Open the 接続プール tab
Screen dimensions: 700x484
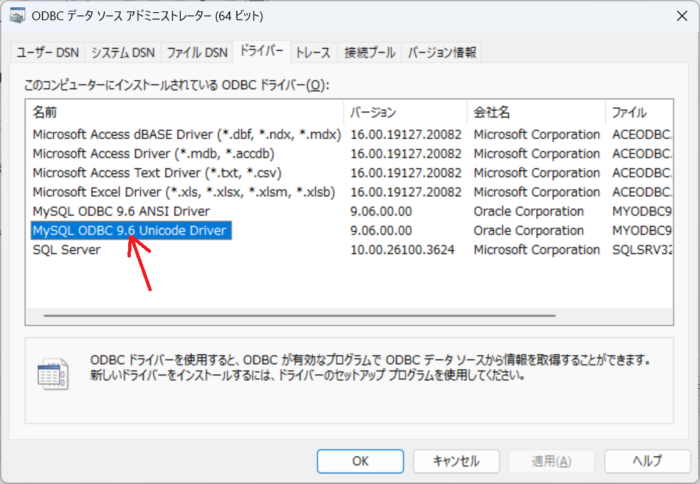tap(369, 52)
